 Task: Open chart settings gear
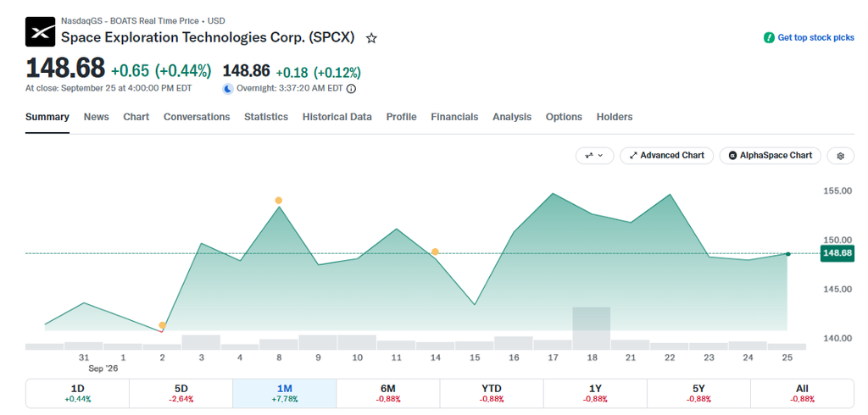click(840, 156)
